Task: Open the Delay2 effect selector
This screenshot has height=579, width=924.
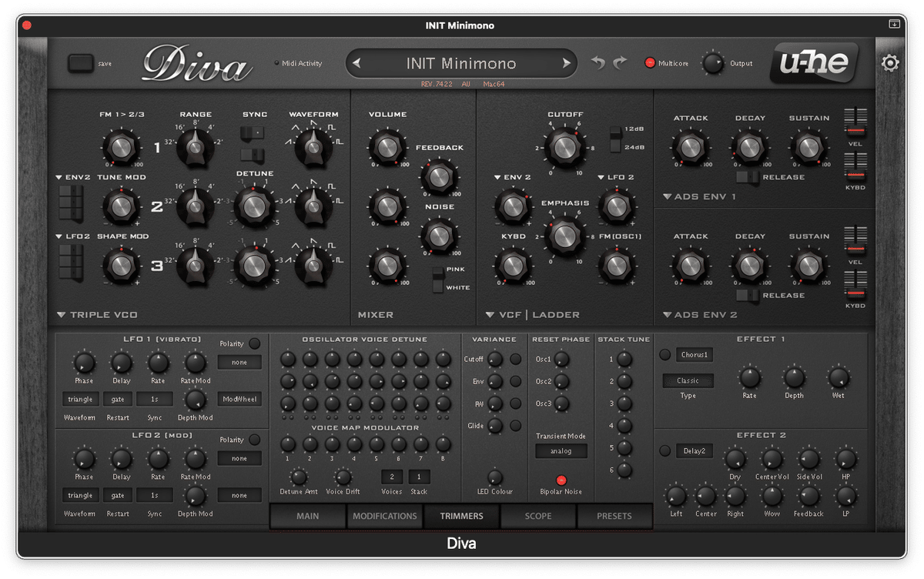Action: tap(695, 450)
